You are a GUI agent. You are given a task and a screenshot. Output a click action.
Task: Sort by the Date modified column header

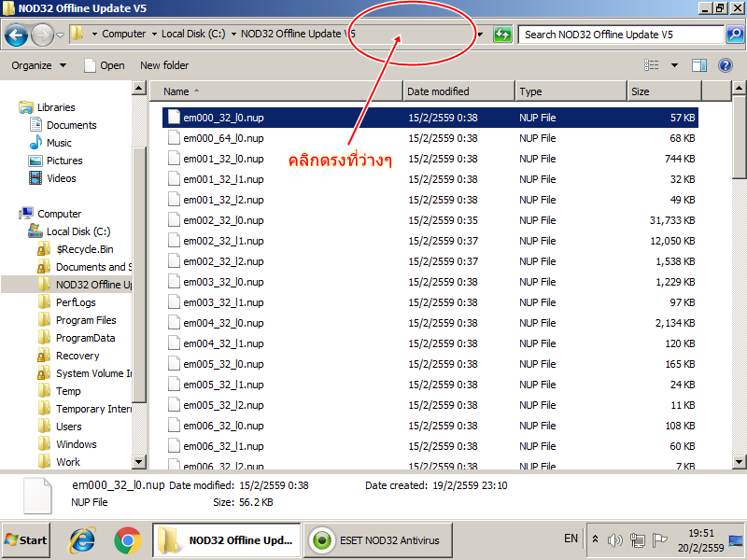[458, 91]
